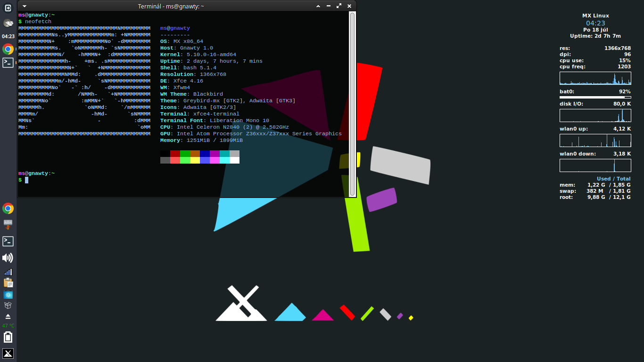
Task: Click the 47 °C temperature sensor reading
Action: (8, 326)
